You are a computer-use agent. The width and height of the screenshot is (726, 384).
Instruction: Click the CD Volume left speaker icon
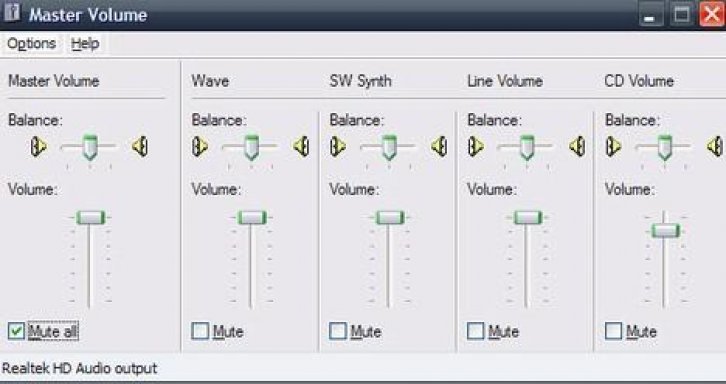(x=613, y=147)
